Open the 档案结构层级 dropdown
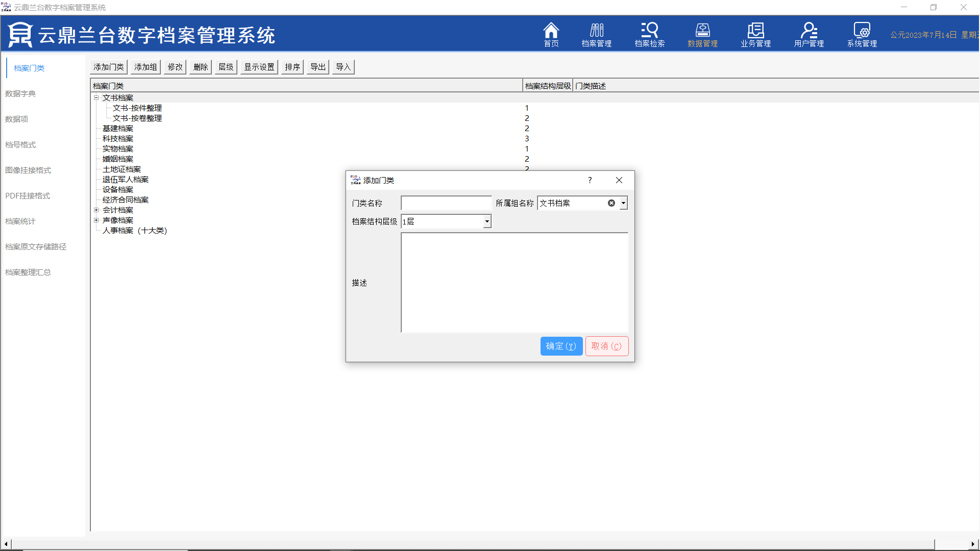The image size is (980, 551). (x=487, y=221)
